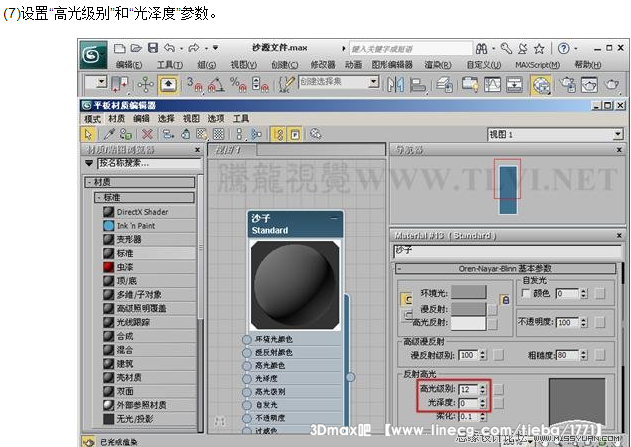
Task: Toggle the lock button beside ambient and diffuse colors
Action: (x=505, y=300)
